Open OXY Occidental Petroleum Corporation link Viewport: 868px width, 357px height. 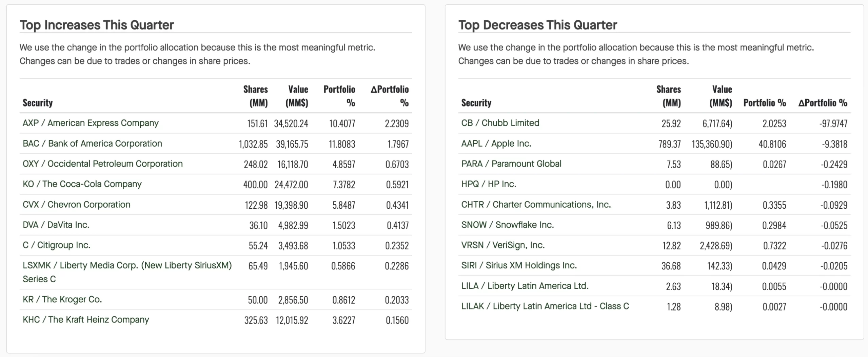pos(103,164)
